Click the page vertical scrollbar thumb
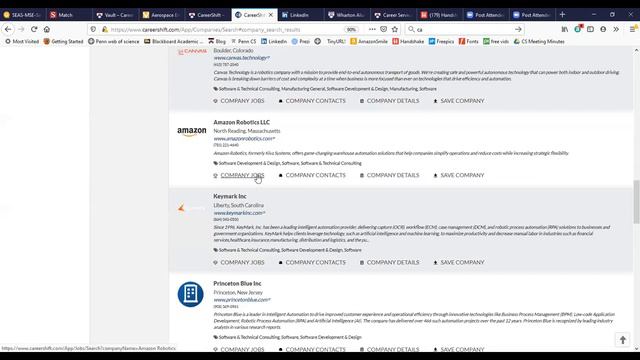 [x=636, y=202]
